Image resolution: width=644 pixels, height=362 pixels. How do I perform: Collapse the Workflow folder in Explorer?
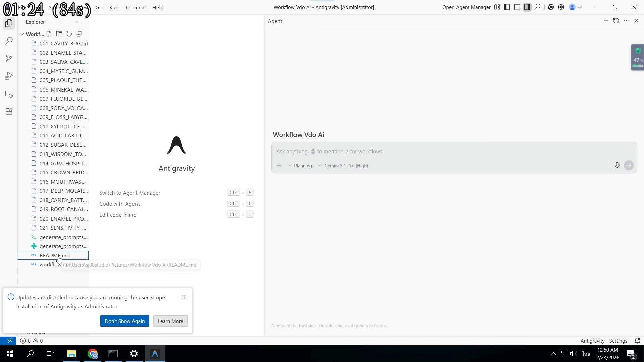click(x=21, y=34)
